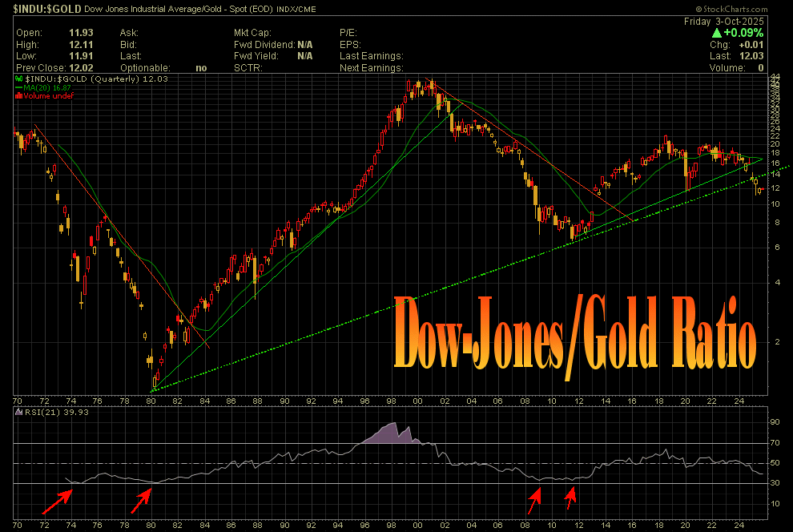Click the candlestick icon beside $INDU:$GOLD (Quarterly) legend
Image resolution: width=793 pixels, height=532 pixels.
pos(19,79)
